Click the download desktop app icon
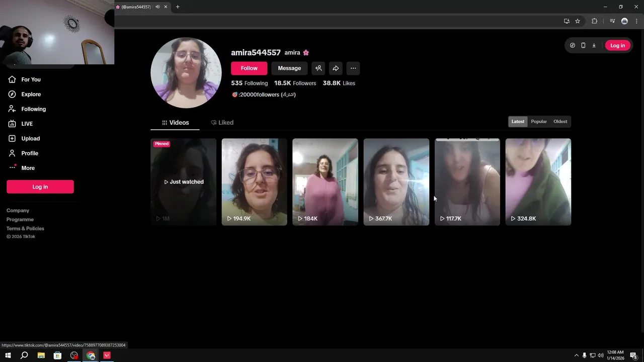 [594, 45]
